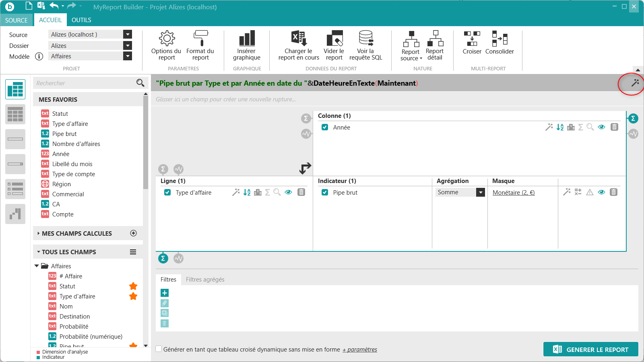Click the magic wand next to report title
The width and height of the screenshot is (644, 362).
pyautogui.click(x=635, y=83)
